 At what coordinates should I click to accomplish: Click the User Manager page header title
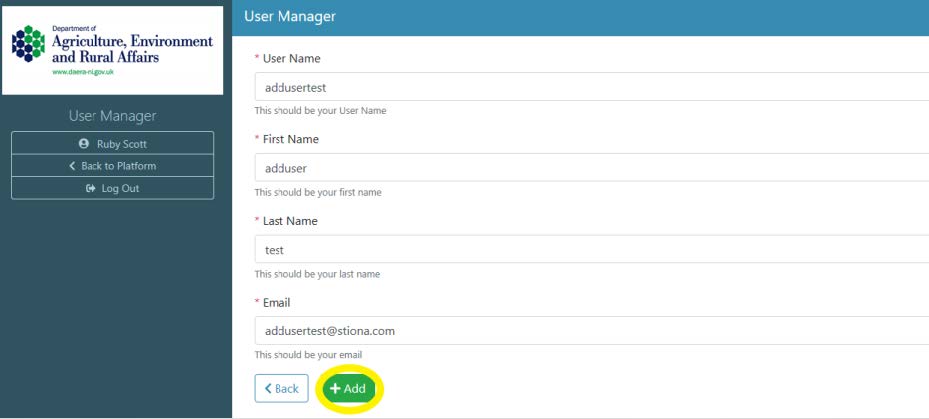click(x=290, y=16)
